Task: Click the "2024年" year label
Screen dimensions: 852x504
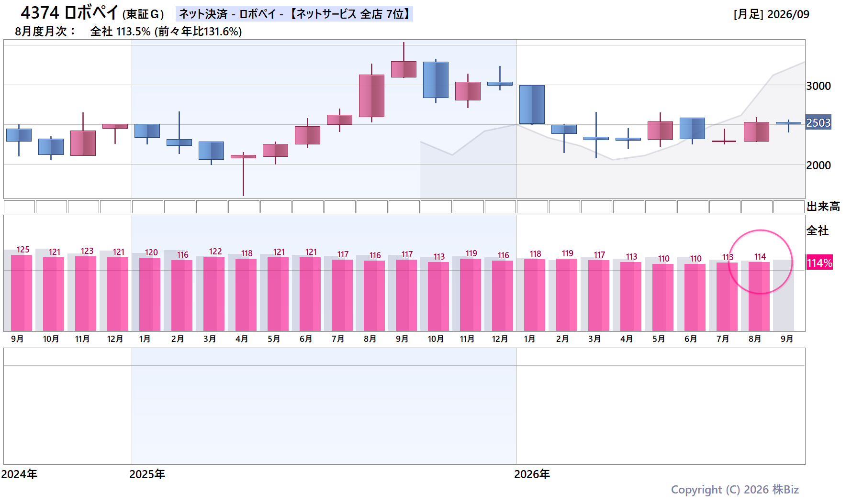Action: (x=19, y=474)
